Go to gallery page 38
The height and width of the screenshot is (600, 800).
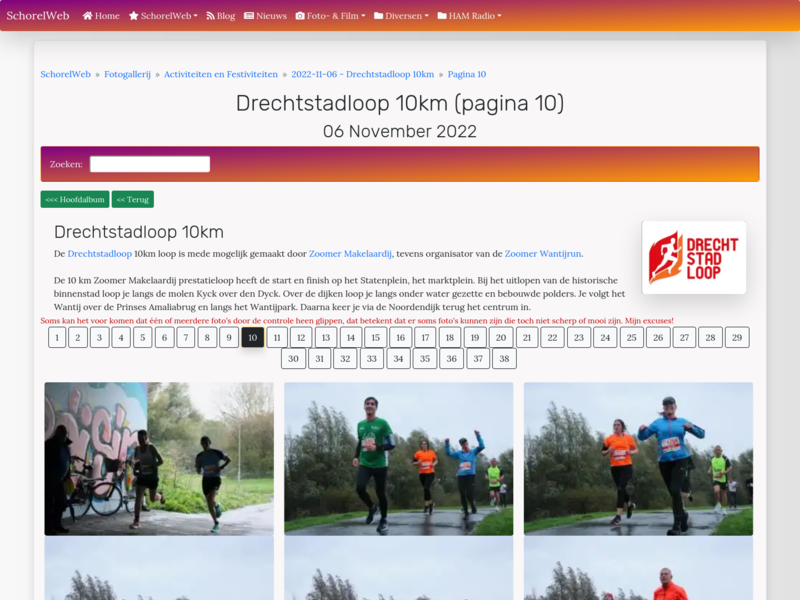pyautogui.click(x=504, y=359)
